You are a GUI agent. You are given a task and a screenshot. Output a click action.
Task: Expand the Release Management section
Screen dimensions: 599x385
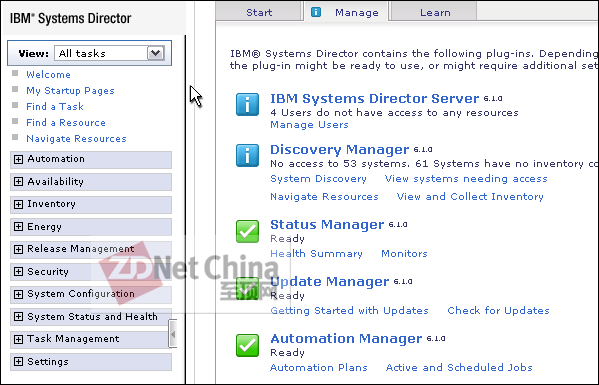[x=18, y=249]
